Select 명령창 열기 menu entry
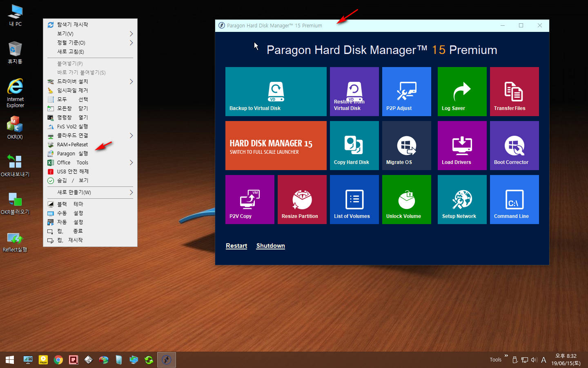The width and height of the screenshot is (588, 368). pyautogui.click(x=90, y=117)
